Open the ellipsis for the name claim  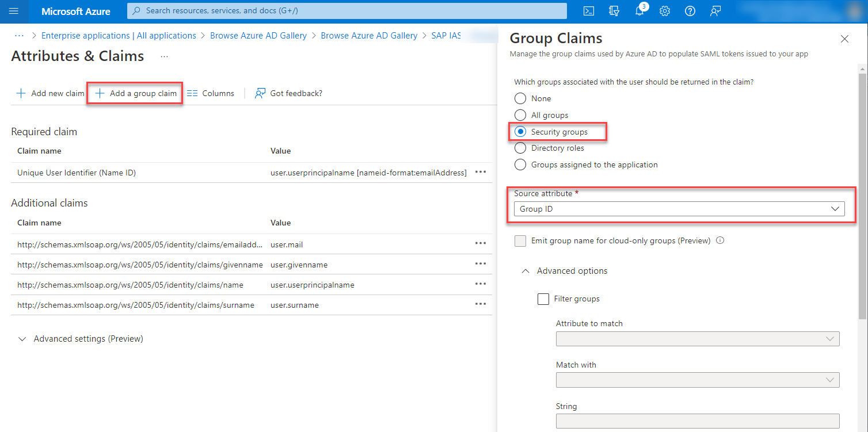(x=481, y=284)
